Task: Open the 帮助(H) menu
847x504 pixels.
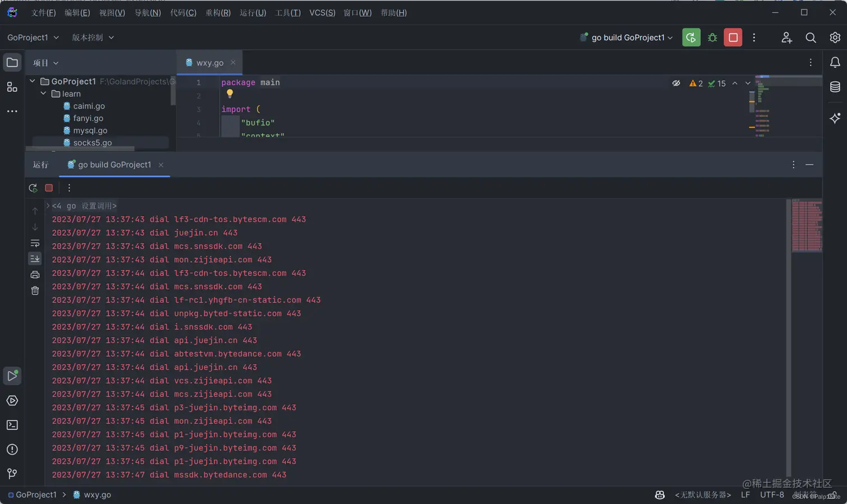Action: pyautogui.click(x=394, y=13)
